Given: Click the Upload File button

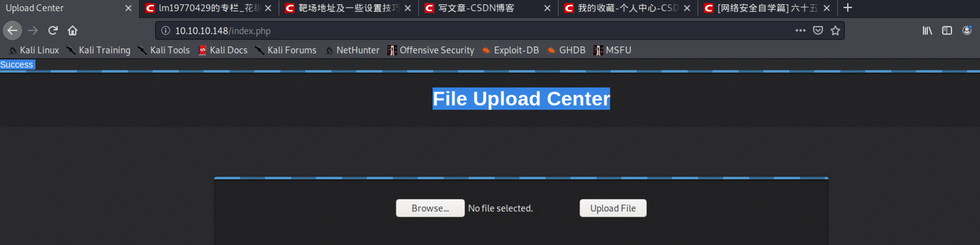Looking at the screenshot, I should pos(613,208).
